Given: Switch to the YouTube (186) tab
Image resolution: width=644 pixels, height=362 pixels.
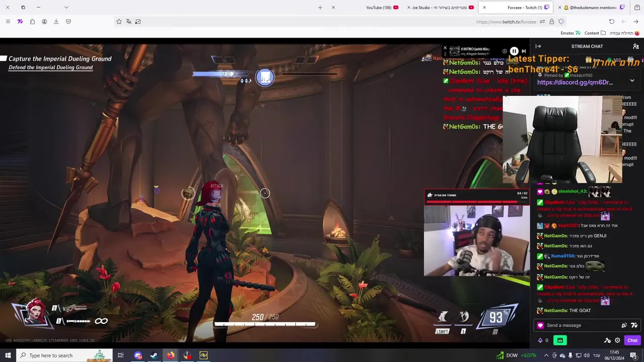Looking at the screenshot, I should [x=366, y=8].
